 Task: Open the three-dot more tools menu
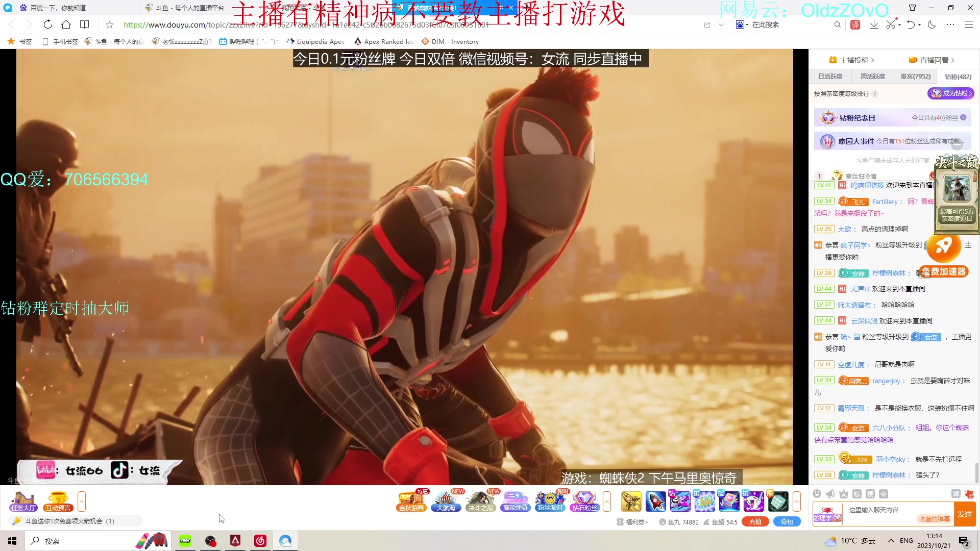tap(950, 24)
